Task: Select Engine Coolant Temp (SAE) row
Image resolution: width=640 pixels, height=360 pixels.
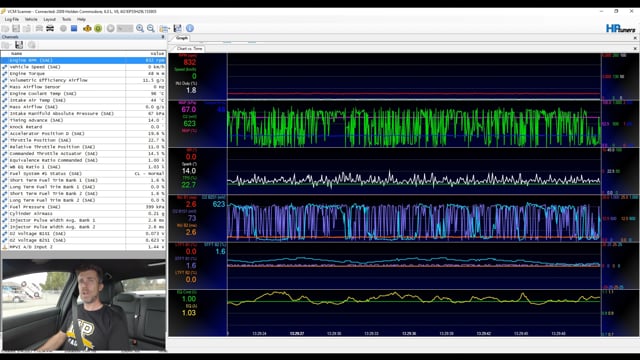Action: click(83, 93)
